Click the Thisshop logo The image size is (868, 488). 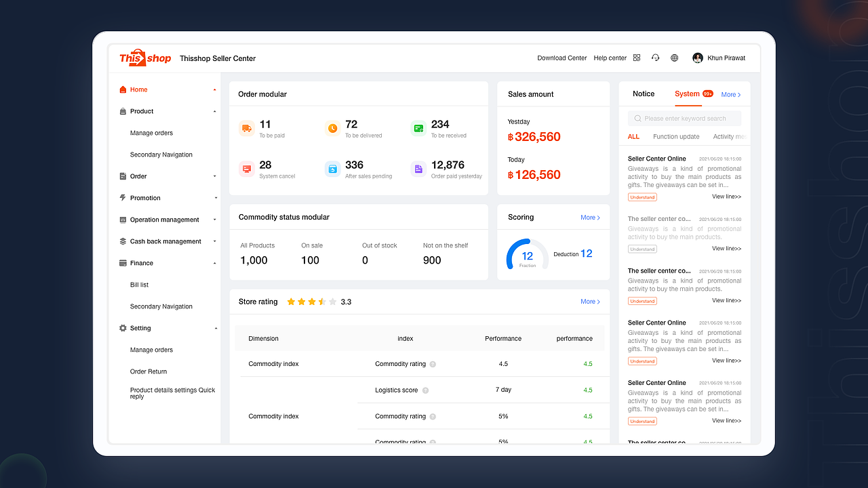145,58
